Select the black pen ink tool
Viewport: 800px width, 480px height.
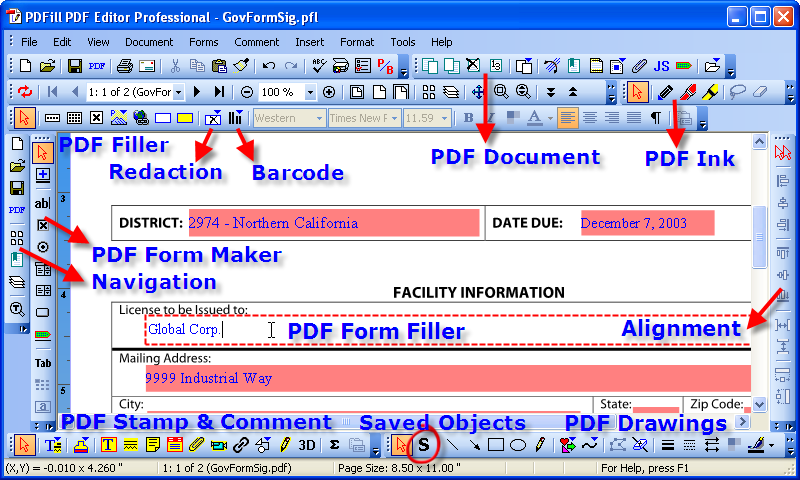665,92
